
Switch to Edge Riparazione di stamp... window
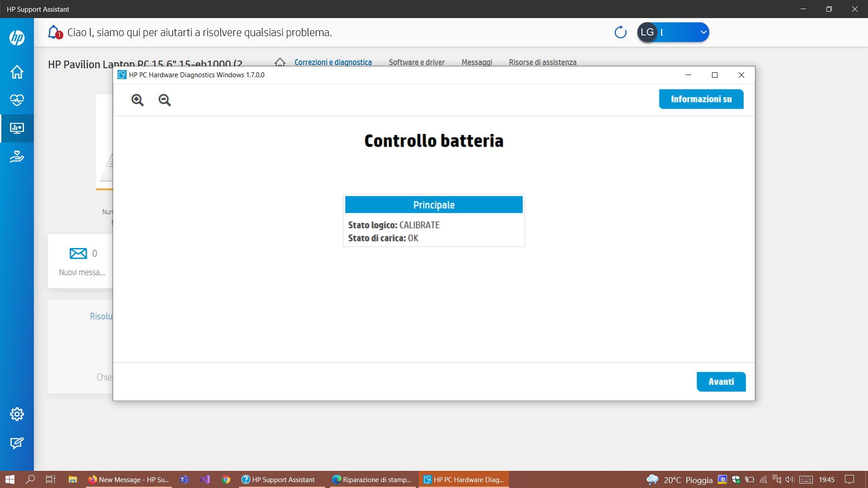(x=373, y=479)
